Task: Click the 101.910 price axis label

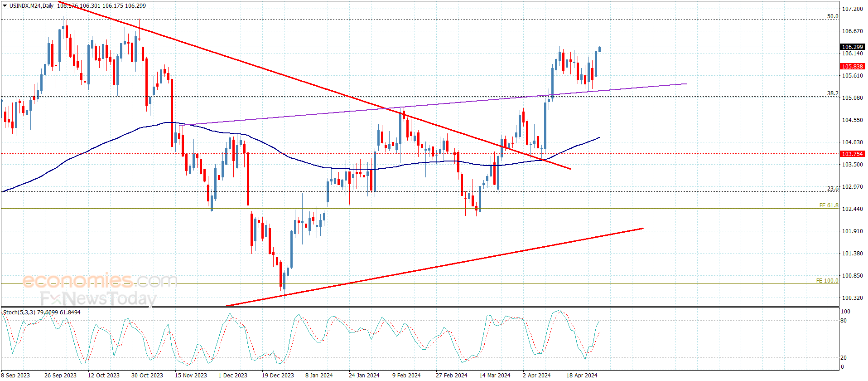Action: point(852,231)
